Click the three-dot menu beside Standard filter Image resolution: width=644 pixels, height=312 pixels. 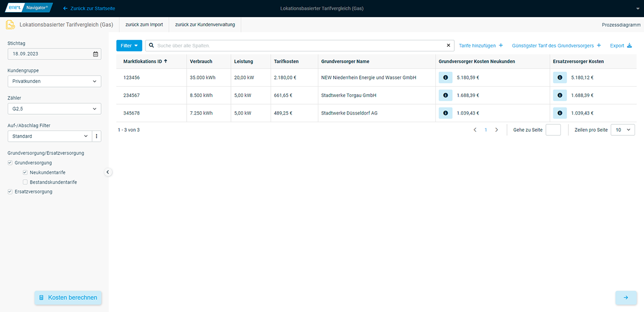click(x=97, y=136)
